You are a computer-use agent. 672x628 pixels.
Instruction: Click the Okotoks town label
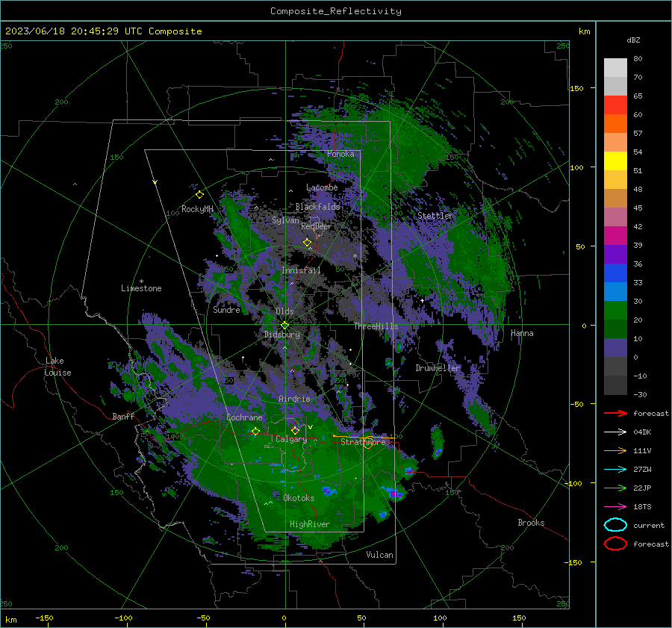coord(299,498)
